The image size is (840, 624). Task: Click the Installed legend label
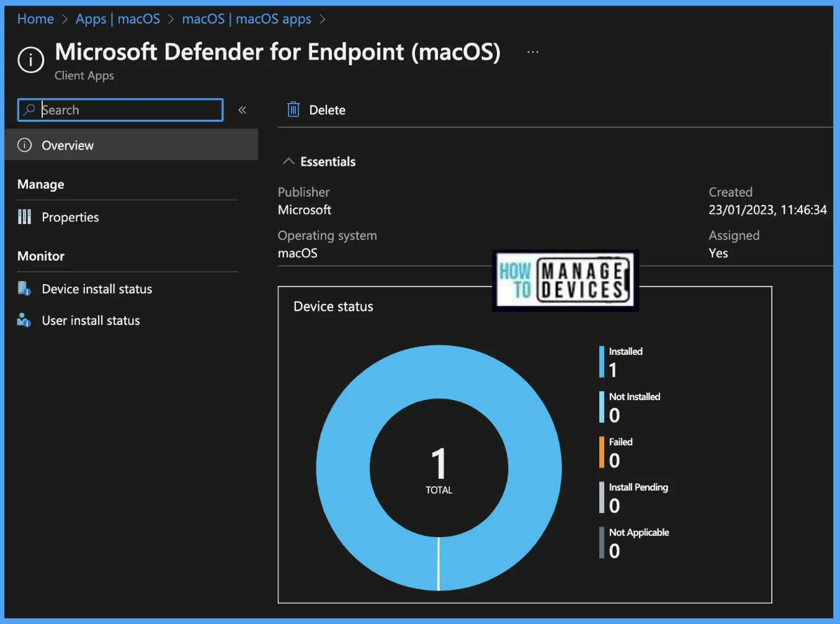coord(625,351)
